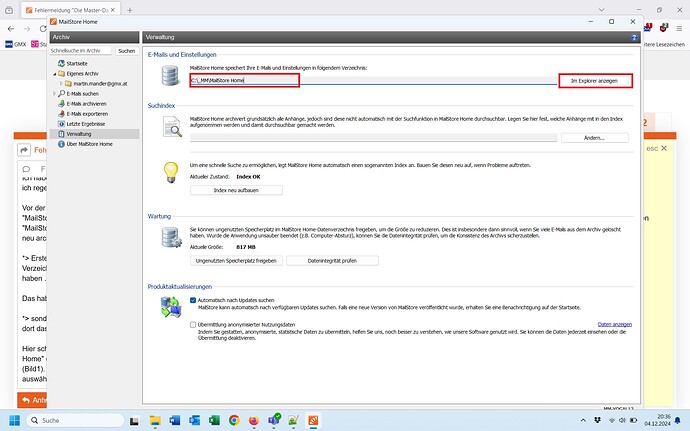This screenshot has width=690, height=431.
Task: Enable Übermittlung anonymisierter Nutzungsdaten checkbox
Action: tap(193, 325)
